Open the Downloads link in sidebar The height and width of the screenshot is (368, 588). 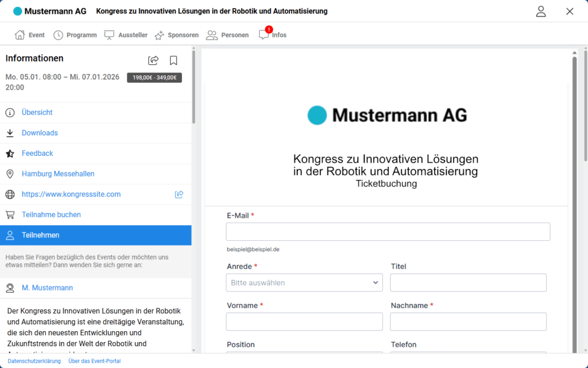click(40, 133)
